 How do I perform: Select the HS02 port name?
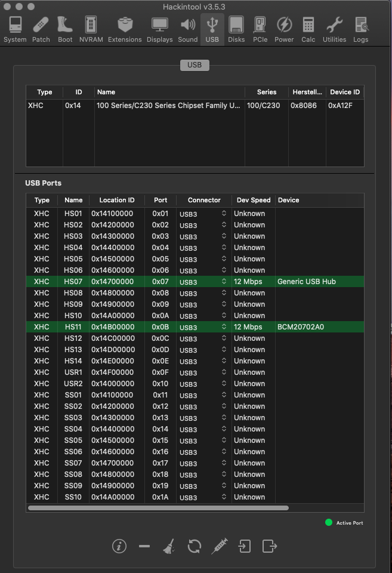click(73, 225)
